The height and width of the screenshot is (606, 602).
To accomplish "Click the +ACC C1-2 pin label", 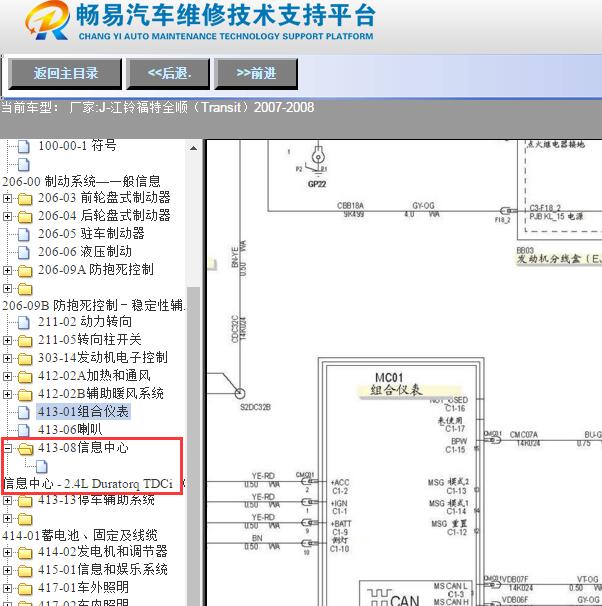I will point(340,487).
